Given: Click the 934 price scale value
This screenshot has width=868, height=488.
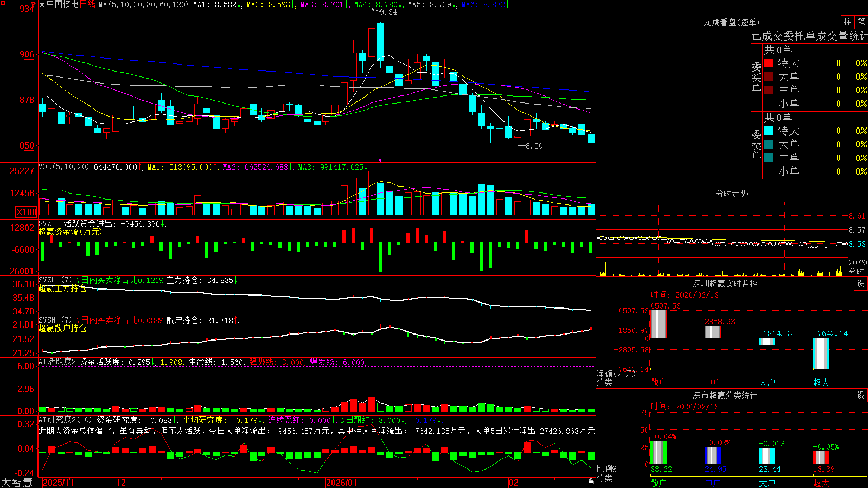Looking at the screenshot, I should point(27,9).
